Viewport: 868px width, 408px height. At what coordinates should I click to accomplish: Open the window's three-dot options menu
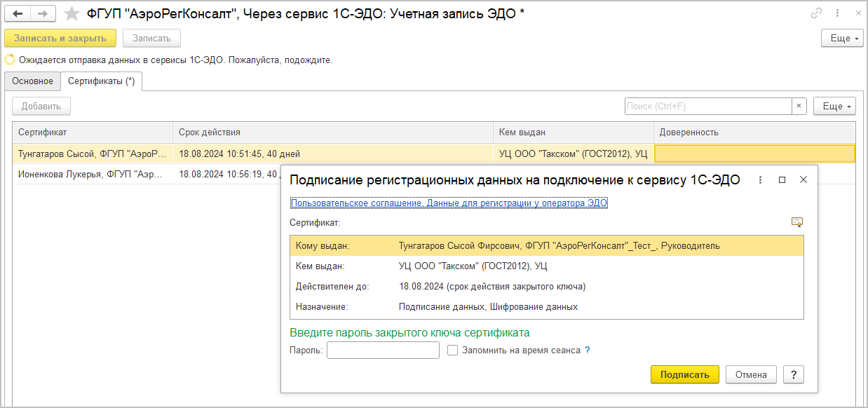coord(836,13)
